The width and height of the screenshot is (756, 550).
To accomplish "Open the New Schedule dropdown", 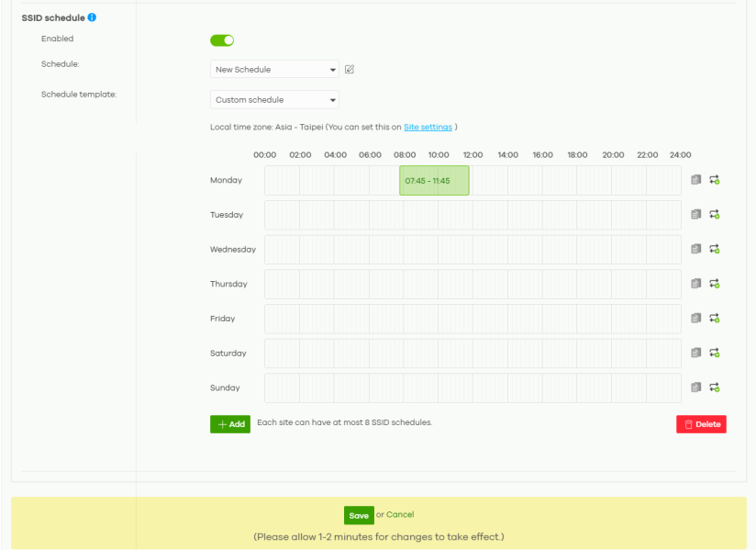I will coord(274,70).
